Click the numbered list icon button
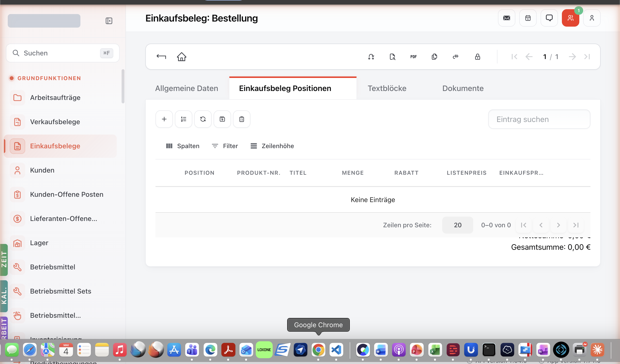The width and height of the screenshot is (620, 364). pos(184,119)
